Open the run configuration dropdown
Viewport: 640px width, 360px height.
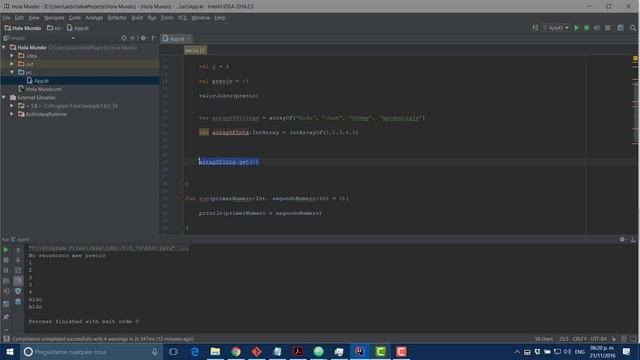(x=556, y=28)
